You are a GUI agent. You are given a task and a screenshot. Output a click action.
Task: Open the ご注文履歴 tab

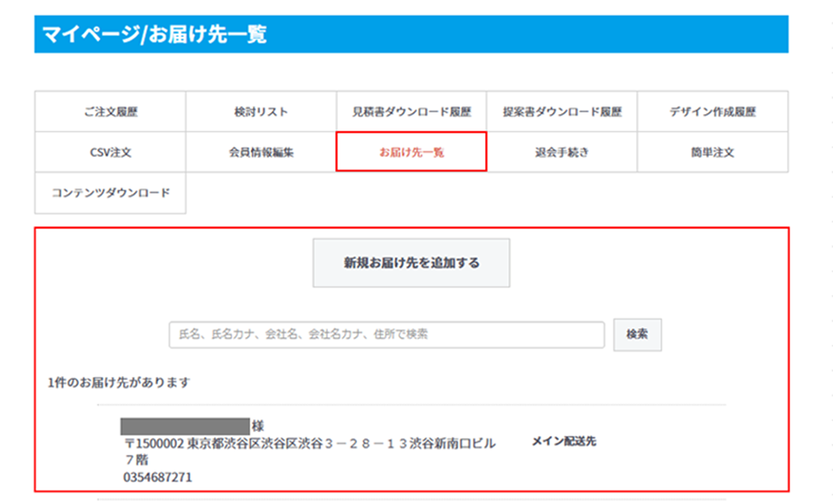point(111,112)
